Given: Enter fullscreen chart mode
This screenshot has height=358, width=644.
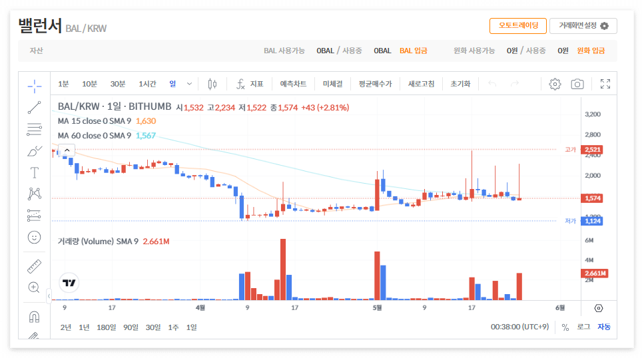Looking at the screenshot, I should [x=605, y=84].
